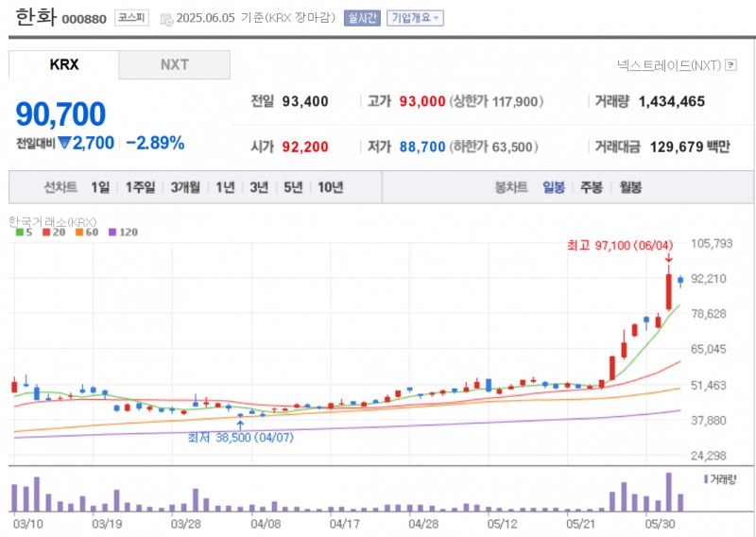Click the green 5-day moving average swatch
Screen dimensions: 756x537
click(20, 232)
